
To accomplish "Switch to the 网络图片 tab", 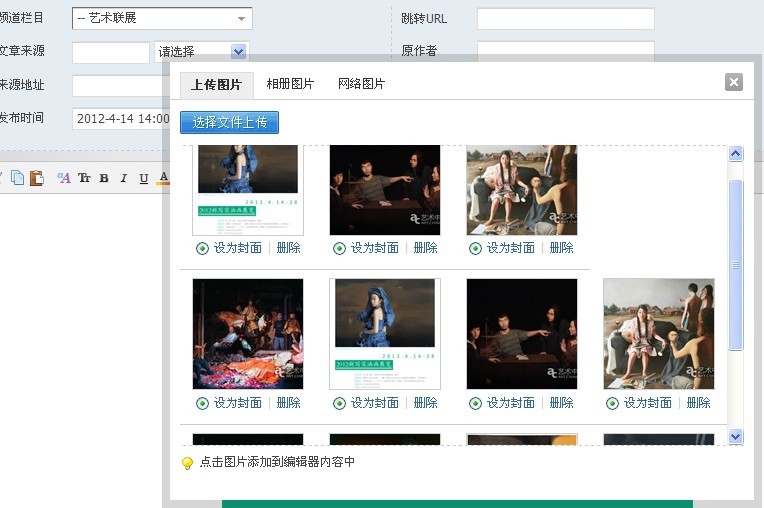I will tap(362, 84).
